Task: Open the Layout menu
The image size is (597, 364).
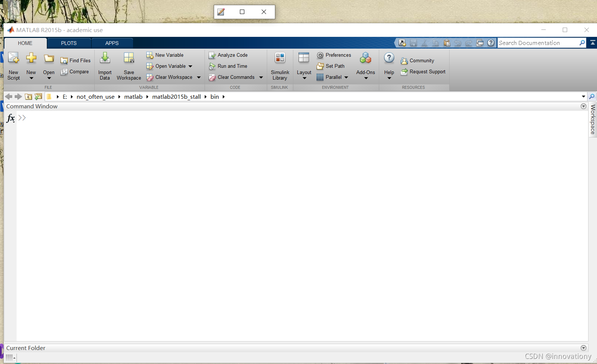Action: click(304, 66)
